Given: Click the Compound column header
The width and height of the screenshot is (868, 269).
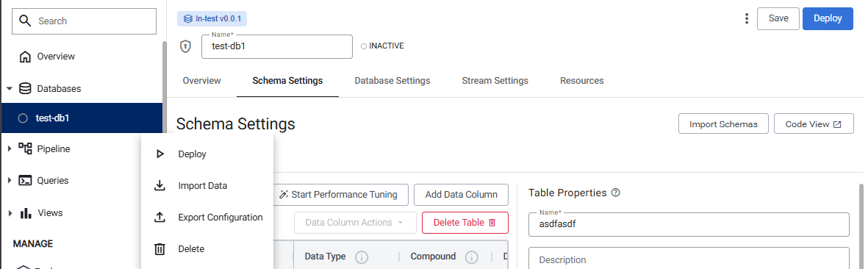Looking at the screenshot, I should [x=433, y=257].
